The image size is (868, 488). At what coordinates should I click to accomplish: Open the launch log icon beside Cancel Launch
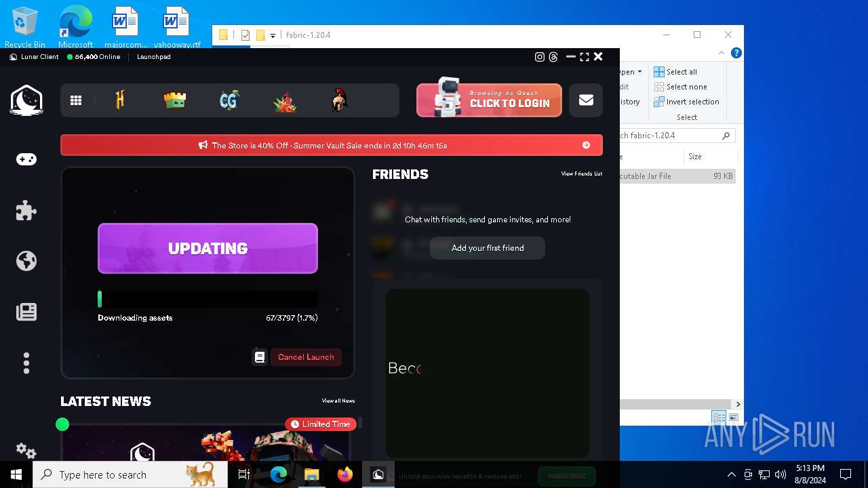point(260,357)
